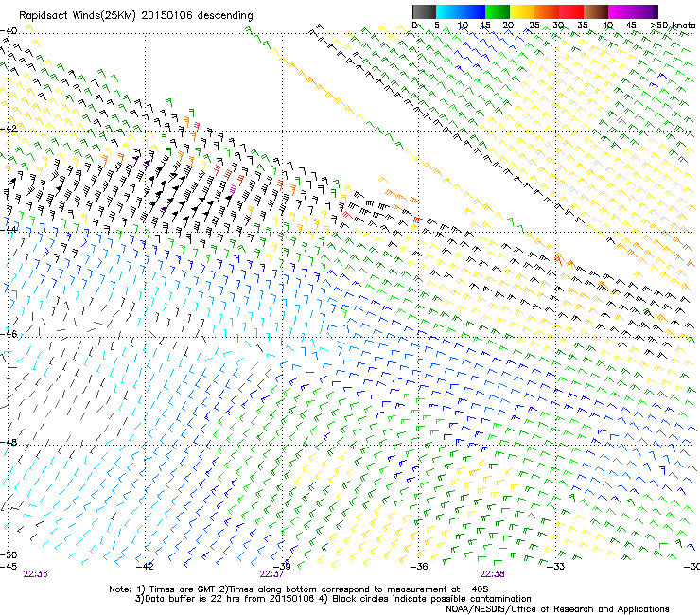This screenshot has height=615, width=700.
Task: Click the title 'Rapidscat Winds(25KM) 20150106 descending'
Action: (135, 16)
